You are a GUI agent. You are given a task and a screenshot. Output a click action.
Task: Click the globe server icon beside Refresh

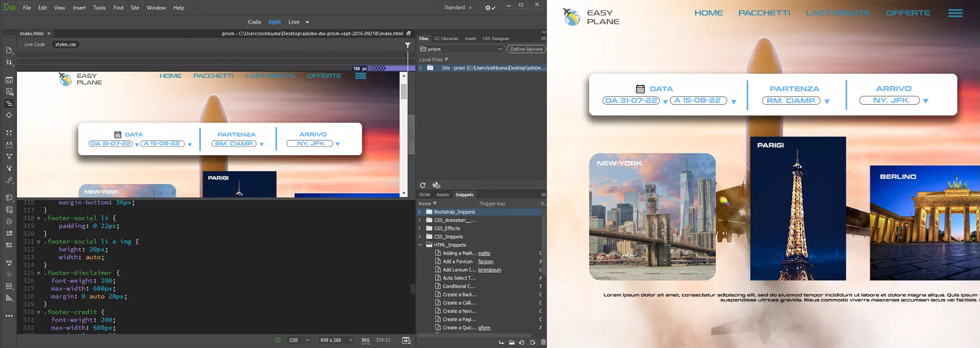point(436,185)
